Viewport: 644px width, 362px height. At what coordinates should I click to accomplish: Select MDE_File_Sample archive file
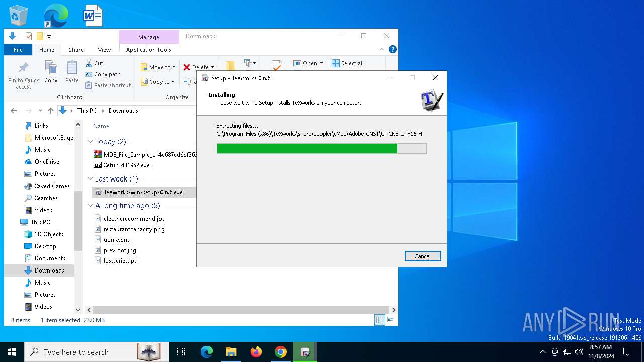pyautogui.click(x=145, y=154)
